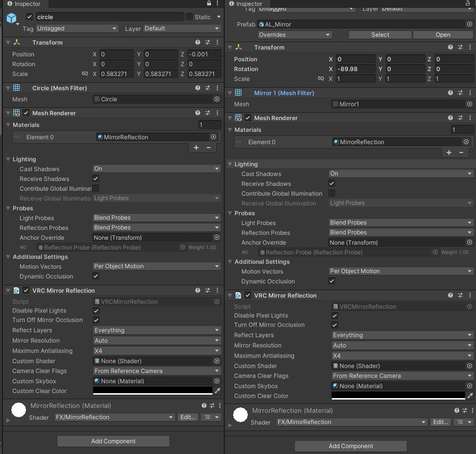Viewport: 476px width, 454px height.
Task: Toggle constrained proportions link in left Scale
Action: tap(85, 74)
